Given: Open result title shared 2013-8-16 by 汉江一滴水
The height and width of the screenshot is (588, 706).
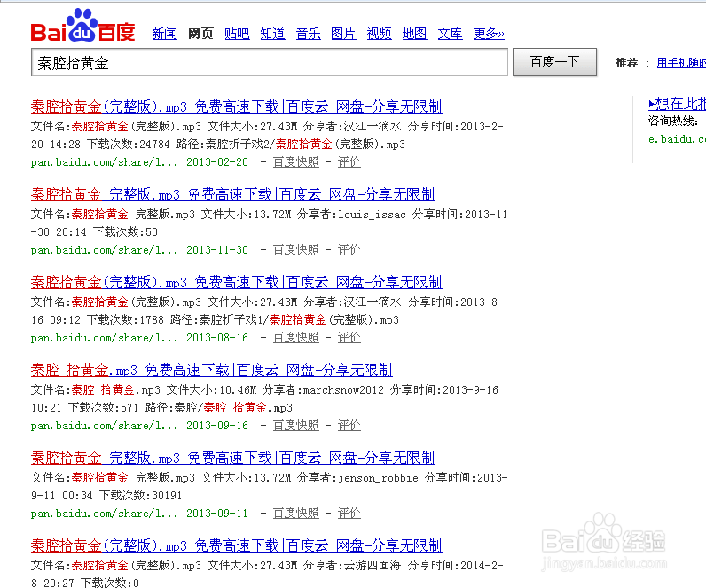Looking at the screenshot, I should 237,282.
